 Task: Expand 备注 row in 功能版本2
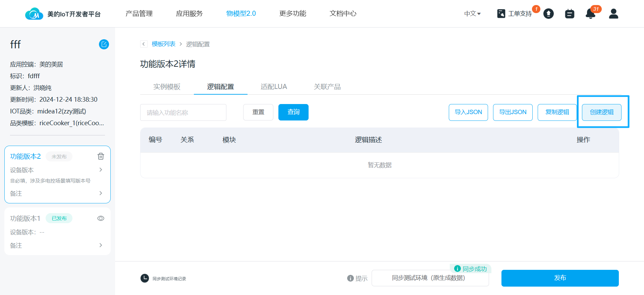point(101,193)
